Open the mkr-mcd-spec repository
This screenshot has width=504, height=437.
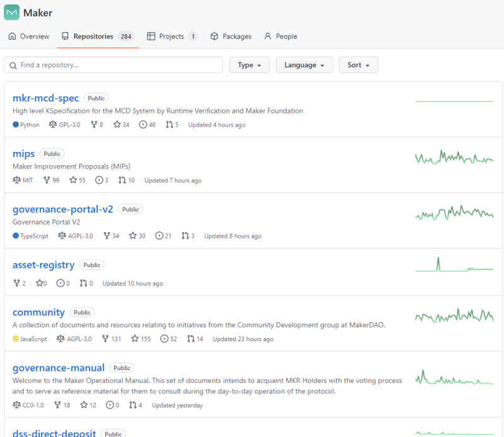45,98
